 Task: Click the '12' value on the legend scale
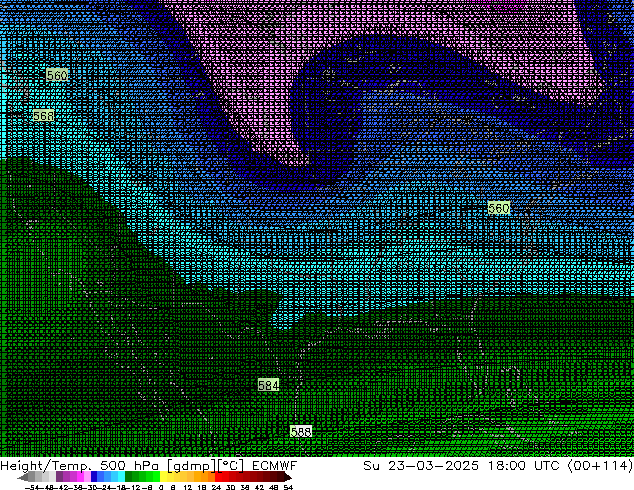188,487
